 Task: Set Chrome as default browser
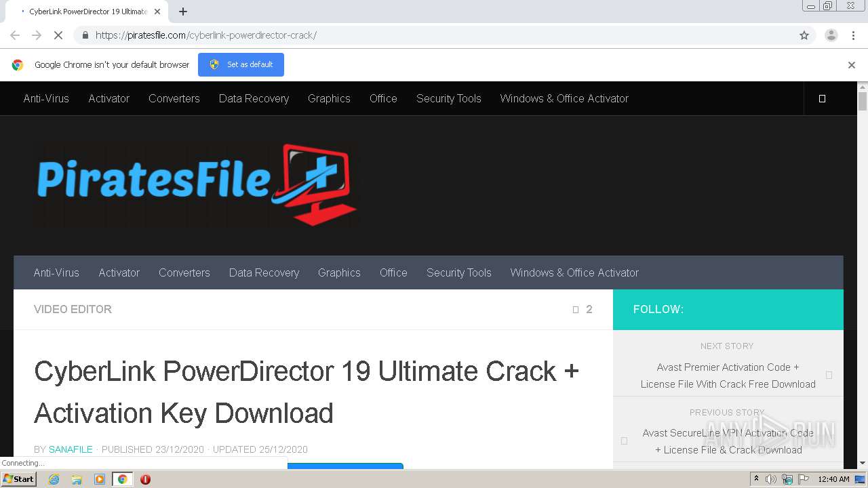tap(241, 64)
